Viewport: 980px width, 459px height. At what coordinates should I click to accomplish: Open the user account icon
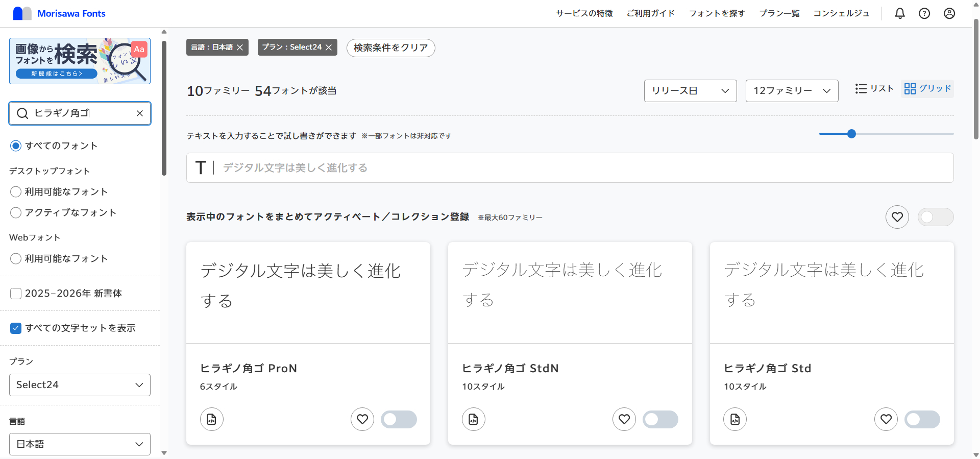(949, 13)
